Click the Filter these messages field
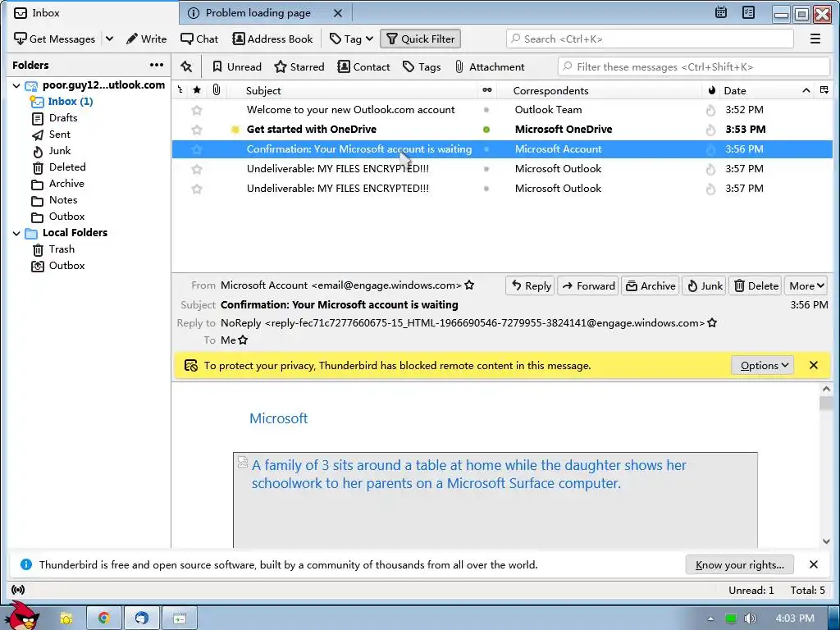The width and height of the screenshot is (840, 630). 694,66
